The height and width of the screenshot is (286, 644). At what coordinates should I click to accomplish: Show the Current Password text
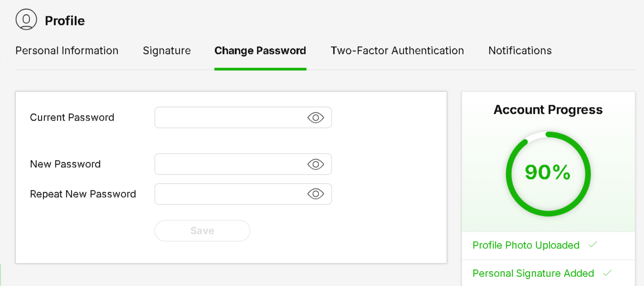pyautogui.click(x=316, y=118)
